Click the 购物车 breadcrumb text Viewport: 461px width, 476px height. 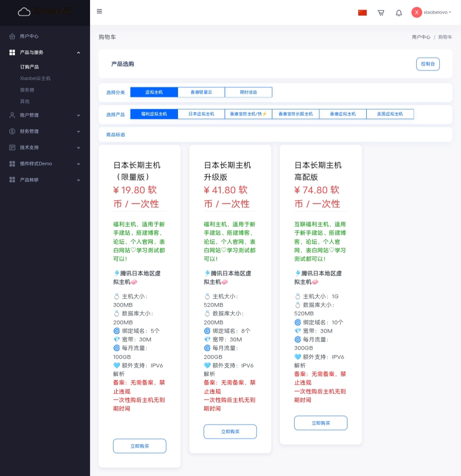tap(445, 37)
